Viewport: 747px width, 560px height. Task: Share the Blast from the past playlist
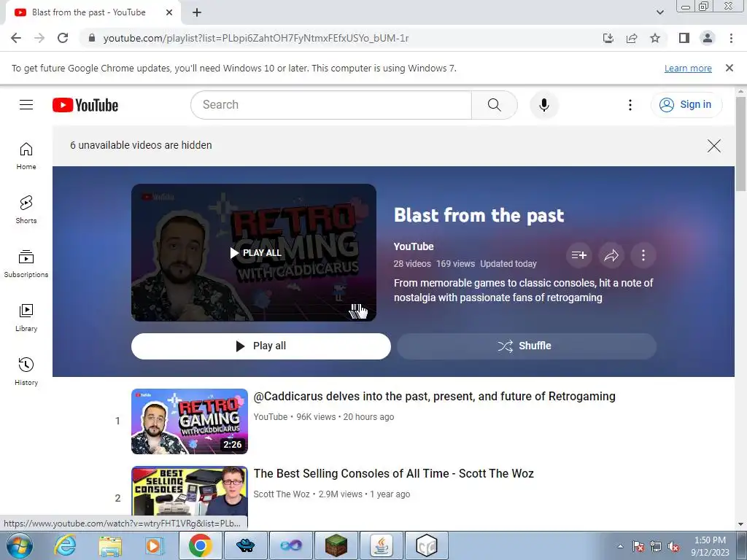tap(611, 255)
